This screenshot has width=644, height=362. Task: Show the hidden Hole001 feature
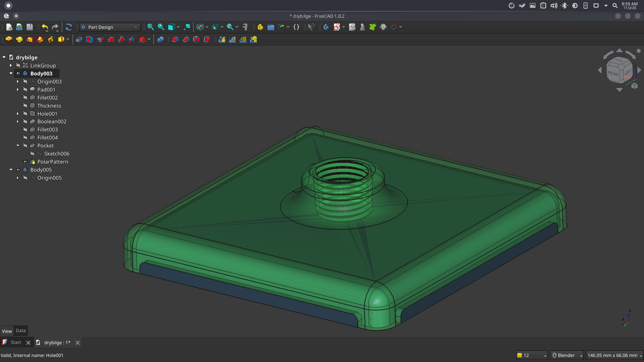point(25,114)
